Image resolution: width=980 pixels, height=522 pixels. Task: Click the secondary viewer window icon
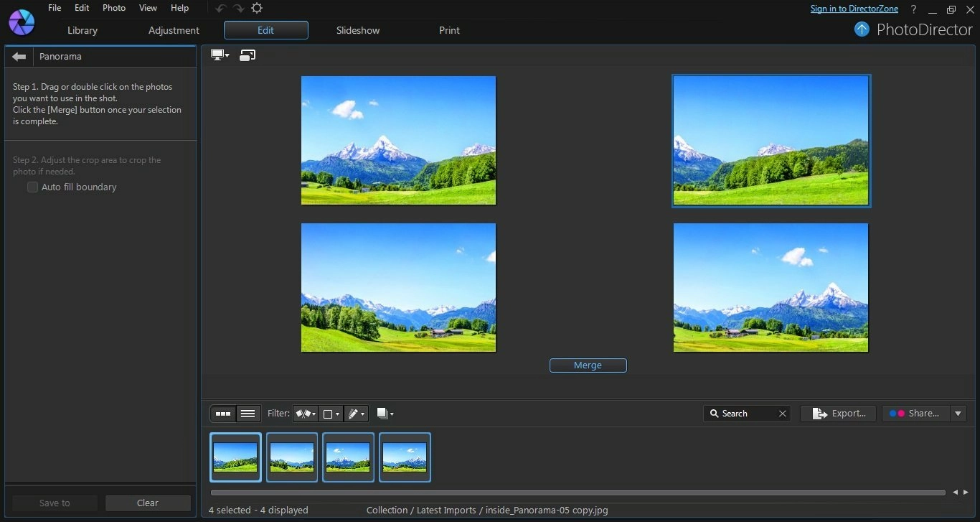(x=248, y=55)
